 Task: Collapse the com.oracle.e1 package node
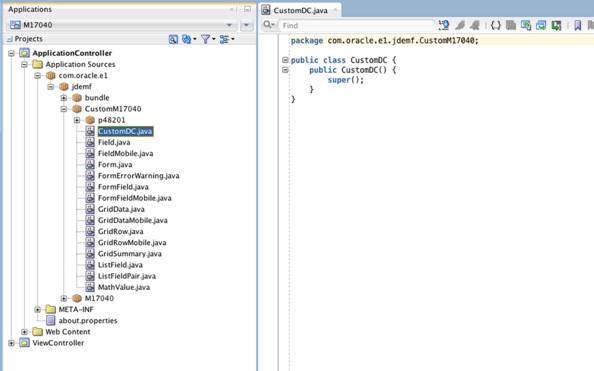pyautogui.click(x=37, y=75)
